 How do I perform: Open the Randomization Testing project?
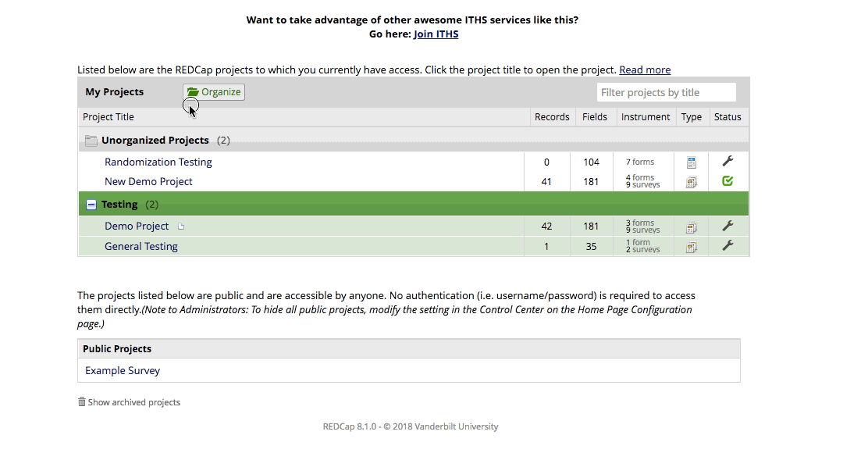(x=158, y=162)
